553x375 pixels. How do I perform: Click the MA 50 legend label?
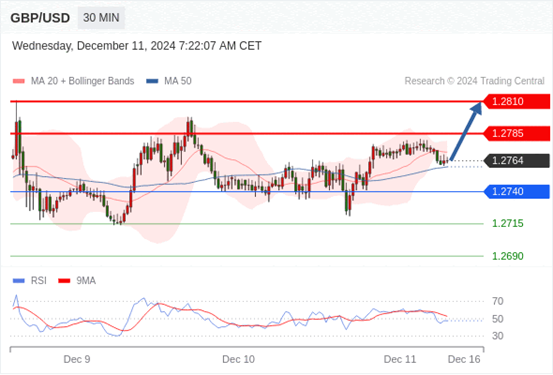[x=178, y=81]
